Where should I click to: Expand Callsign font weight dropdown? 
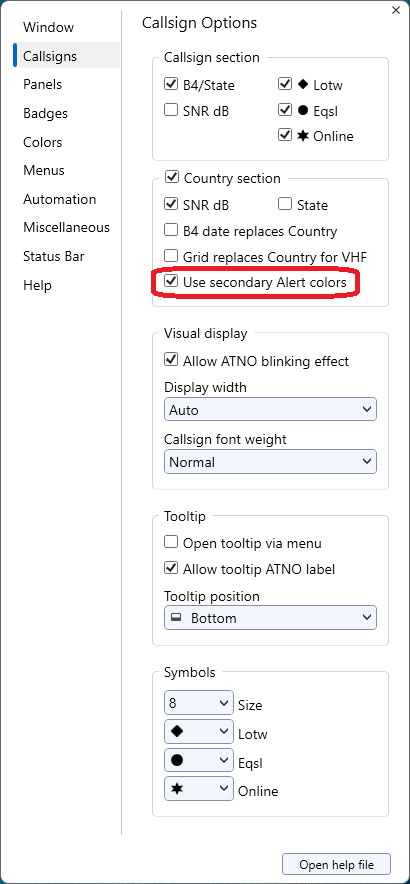[270, 462]
